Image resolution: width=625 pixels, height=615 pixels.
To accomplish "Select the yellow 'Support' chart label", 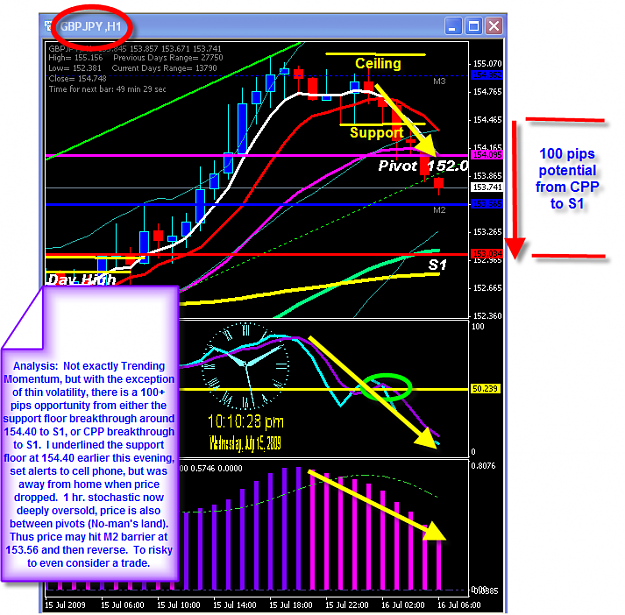I will coord(376,133).
